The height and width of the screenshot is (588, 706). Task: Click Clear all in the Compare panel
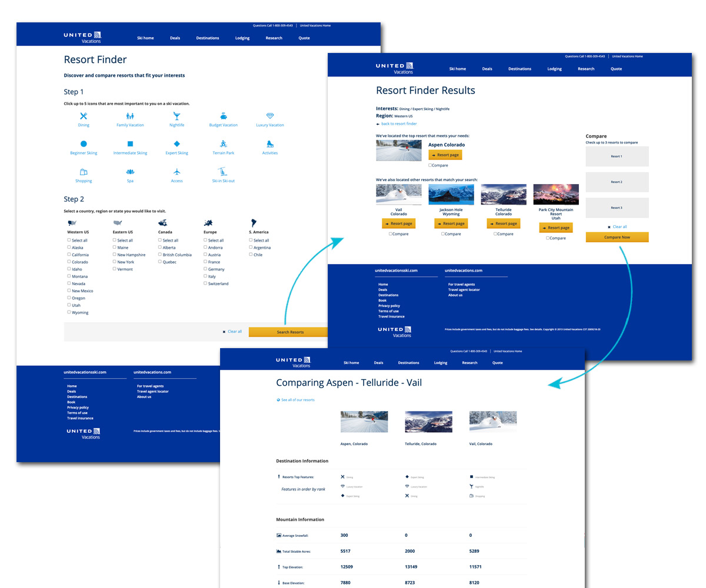pos(617,226)
